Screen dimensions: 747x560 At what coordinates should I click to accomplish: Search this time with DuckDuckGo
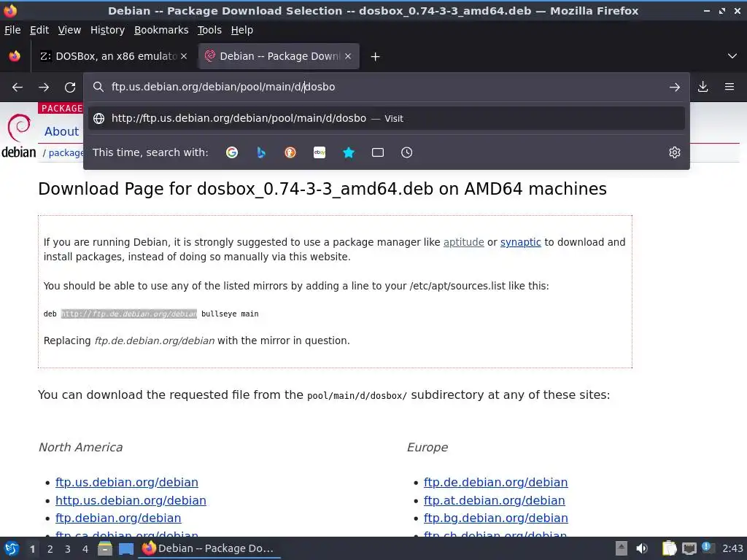coord(290,152)
